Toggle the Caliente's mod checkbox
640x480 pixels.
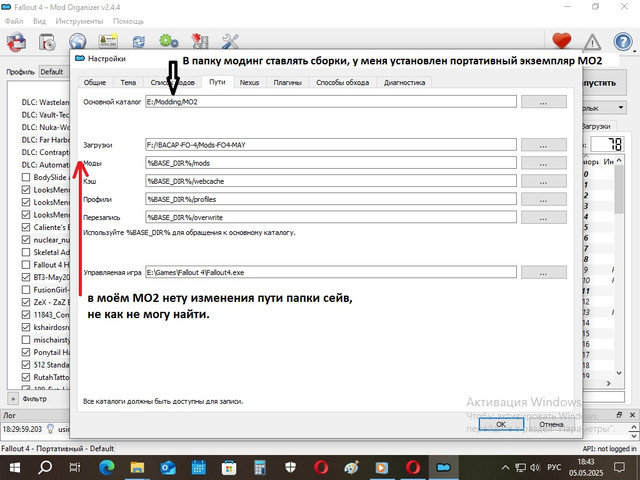(x=26, y=227)
